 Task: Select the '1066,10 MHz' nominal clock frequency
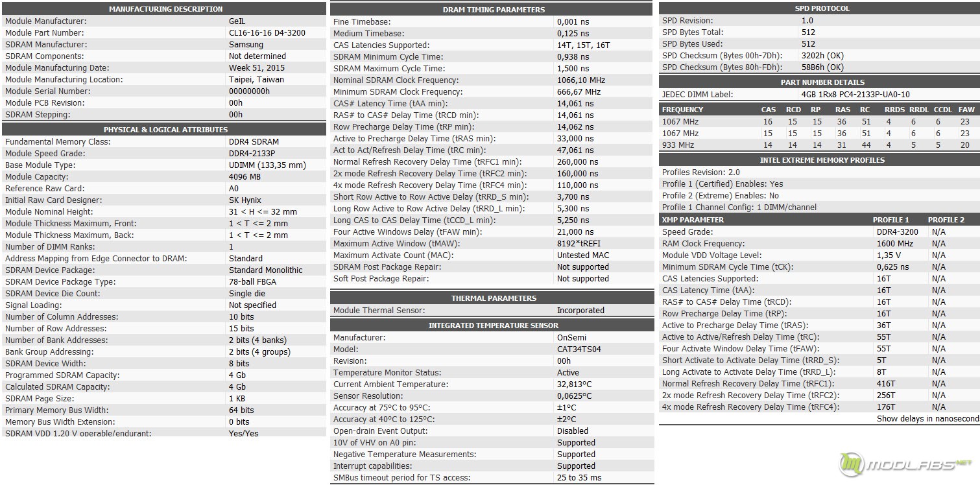tap(581, 80)
